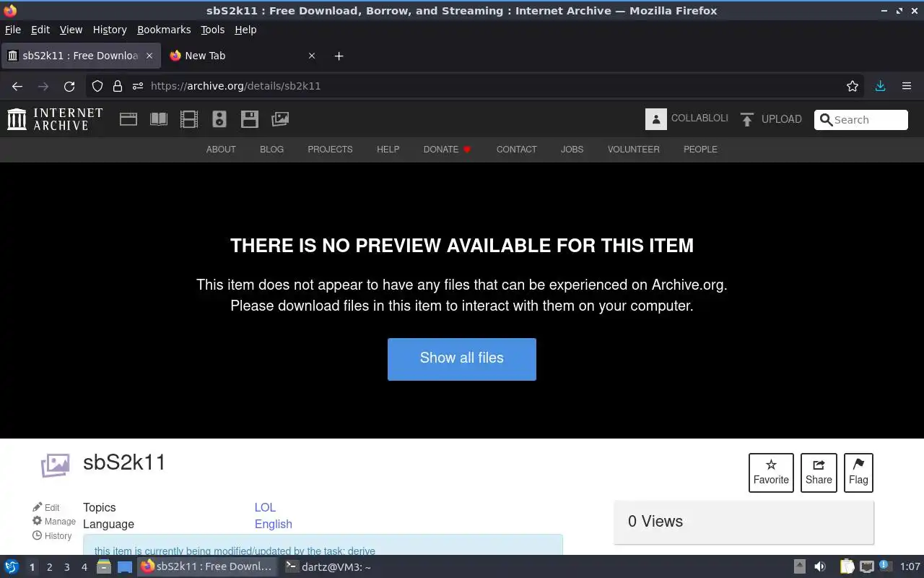Open the Bookmarks menu
924x578 pixels.
(164, 30)
